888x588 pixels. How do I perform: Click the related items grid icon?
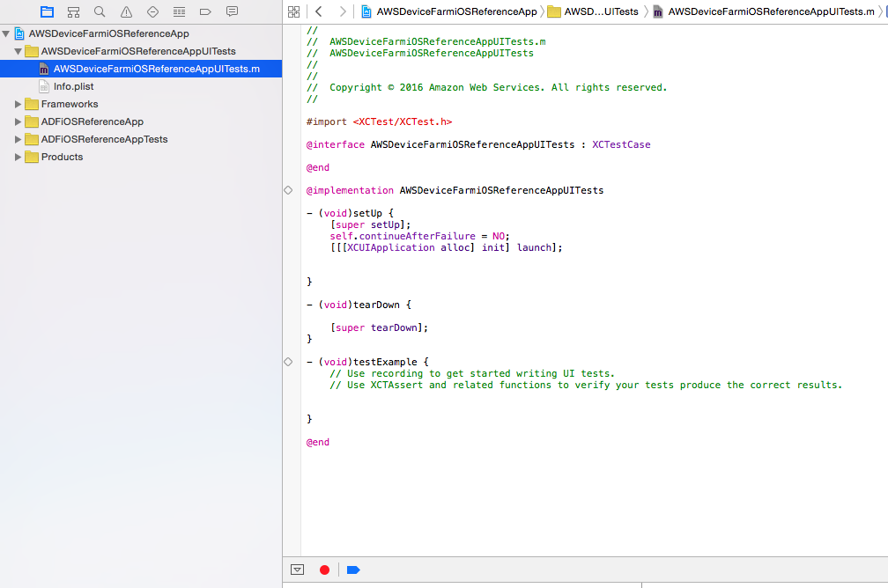293,11
